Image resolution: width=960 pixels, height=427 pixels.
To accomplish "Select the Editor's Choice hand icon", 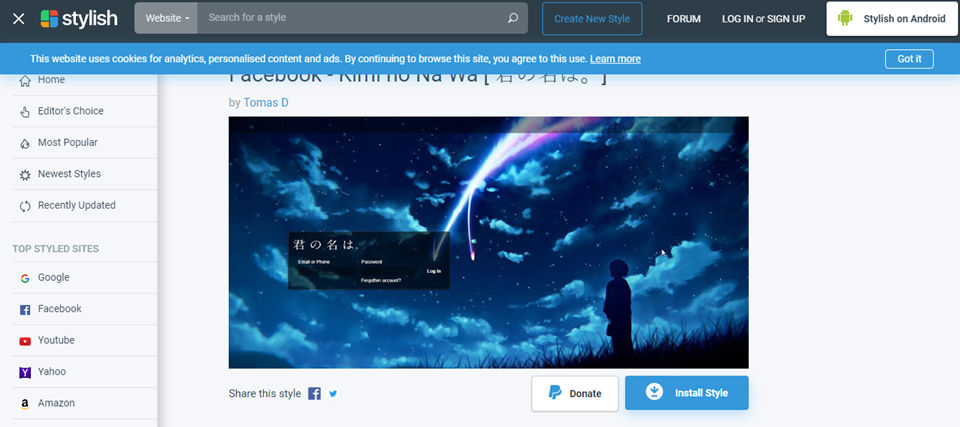I will (25, 111).
